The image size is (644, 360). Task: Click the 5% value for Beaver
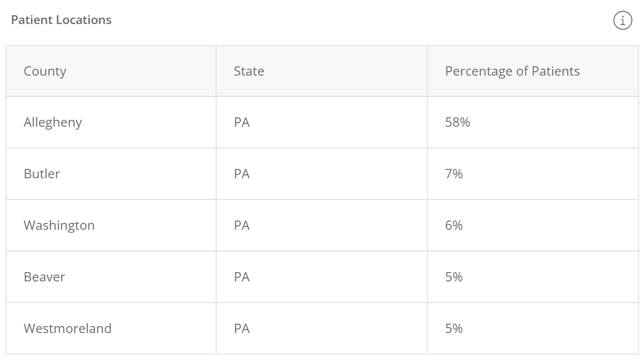pyautogui.click(x=454, y=277)
